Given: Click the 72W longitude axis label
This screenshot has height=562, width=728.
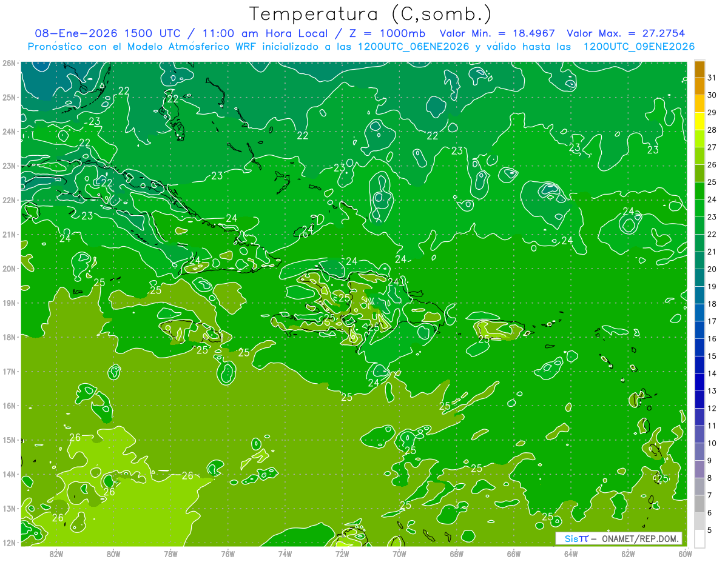Looking at the screenshot, I should pos(342,553).
